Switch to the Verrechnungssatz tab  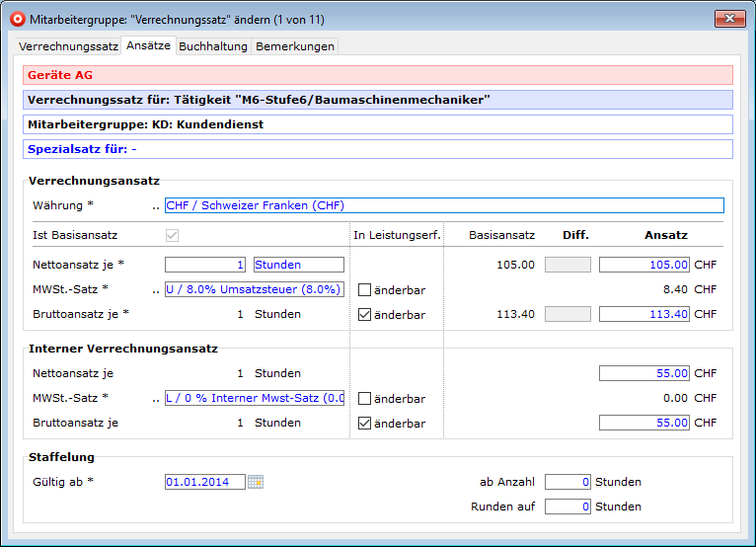point(69,46)
